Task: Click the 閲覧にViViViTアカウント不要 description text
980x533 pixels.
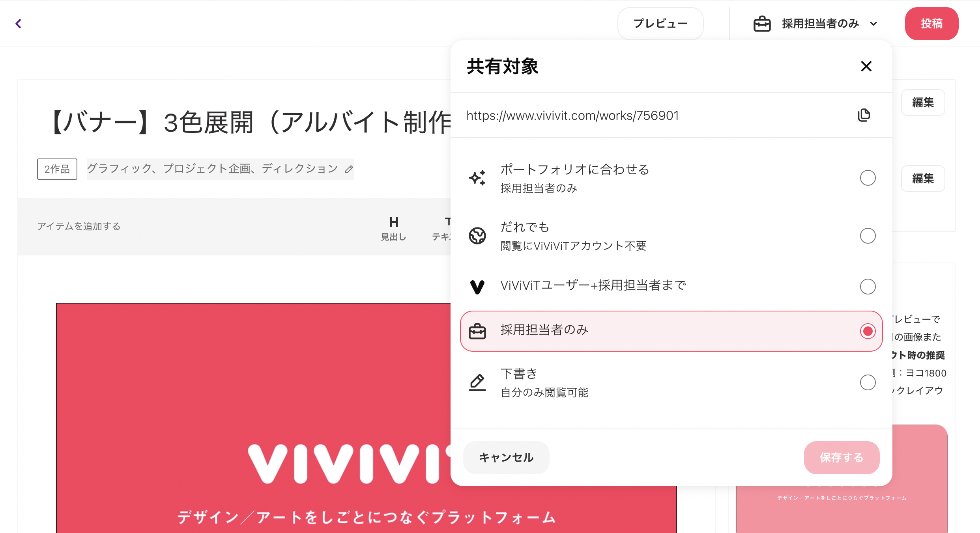Action: (x=574, y=246)
